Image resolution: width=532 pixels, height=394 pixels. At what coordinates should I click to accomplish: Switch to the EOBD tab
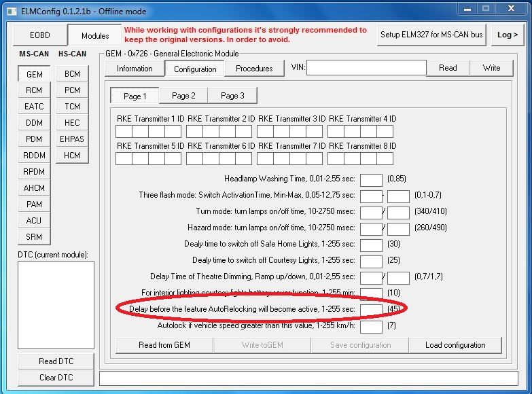40,35
